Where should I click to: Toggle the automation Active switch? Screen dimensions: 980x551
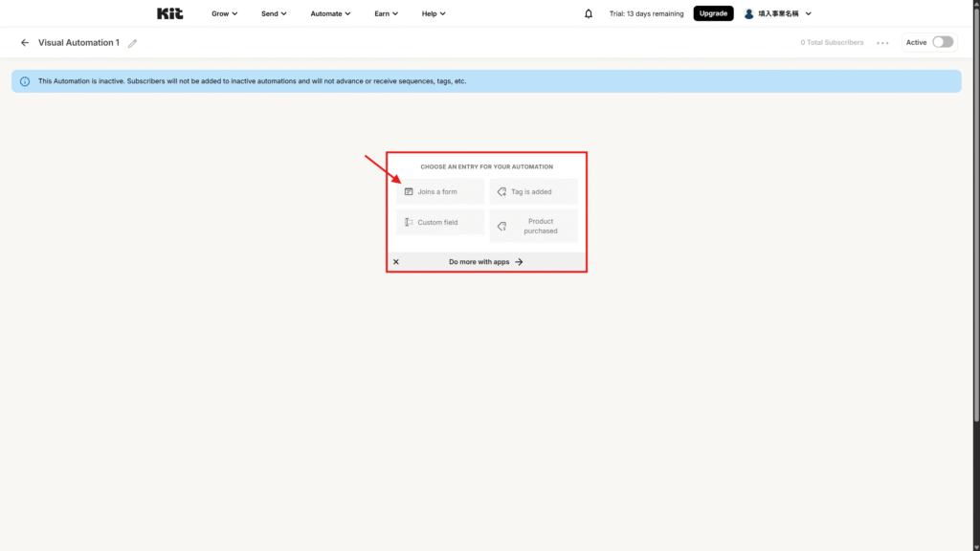click(x=942, y=42)
